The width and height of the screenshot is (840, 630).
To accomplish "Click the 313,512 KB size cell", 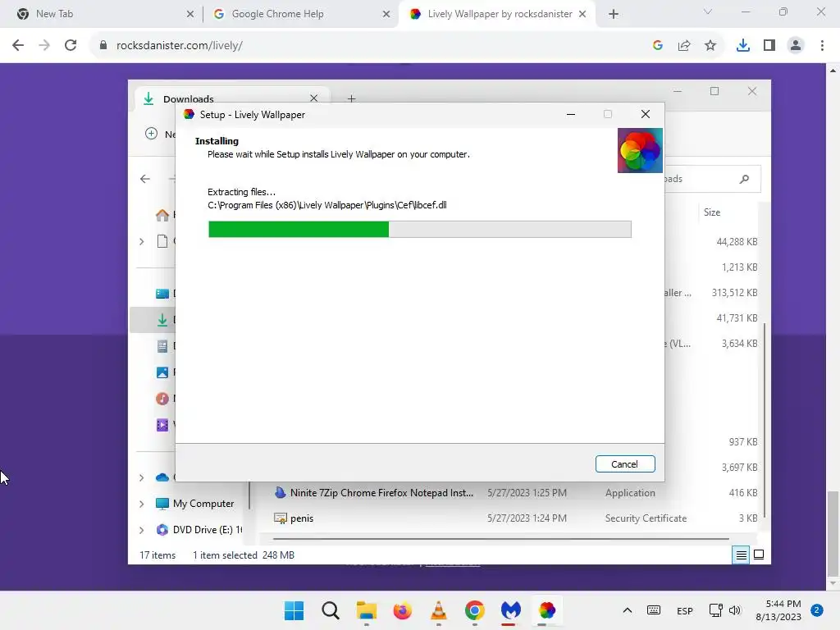I will pyautogui.click(x=734, y=293).
